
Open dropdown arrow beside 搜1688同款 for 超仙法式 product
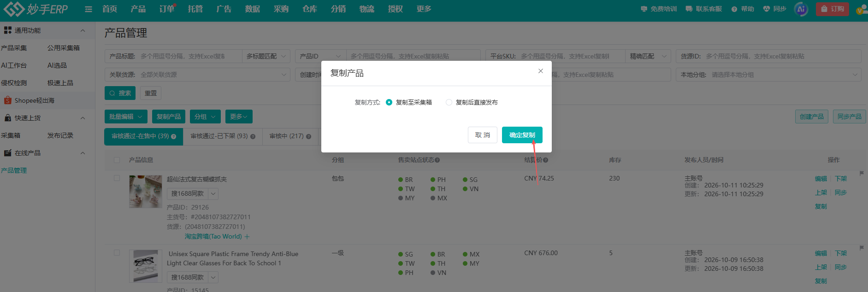tap(213, 194)
